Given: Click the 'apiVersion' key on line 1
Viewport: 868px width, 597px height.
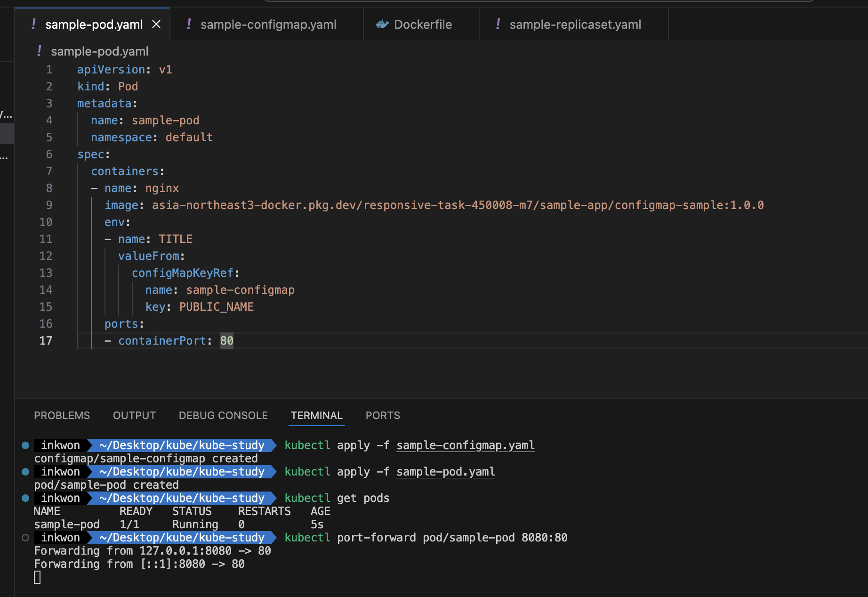Looking at the screenshot, I should 111,70.
